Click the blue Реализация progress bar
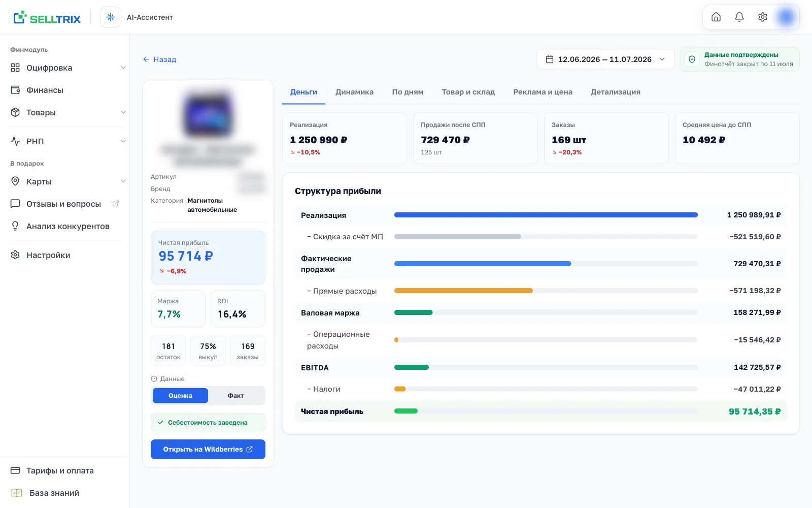This screenshot has width=812, height=508. [546, 215]
